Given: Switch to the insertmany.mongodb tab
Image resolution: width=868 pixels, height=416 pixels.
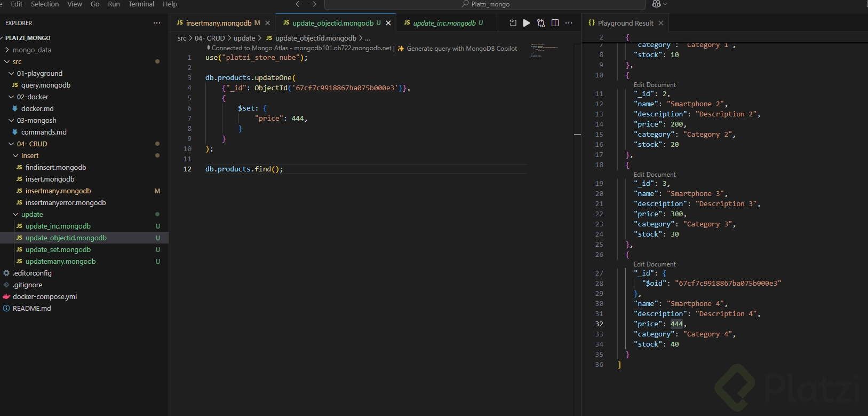Looking at the screenshot, I should [218, 23].
